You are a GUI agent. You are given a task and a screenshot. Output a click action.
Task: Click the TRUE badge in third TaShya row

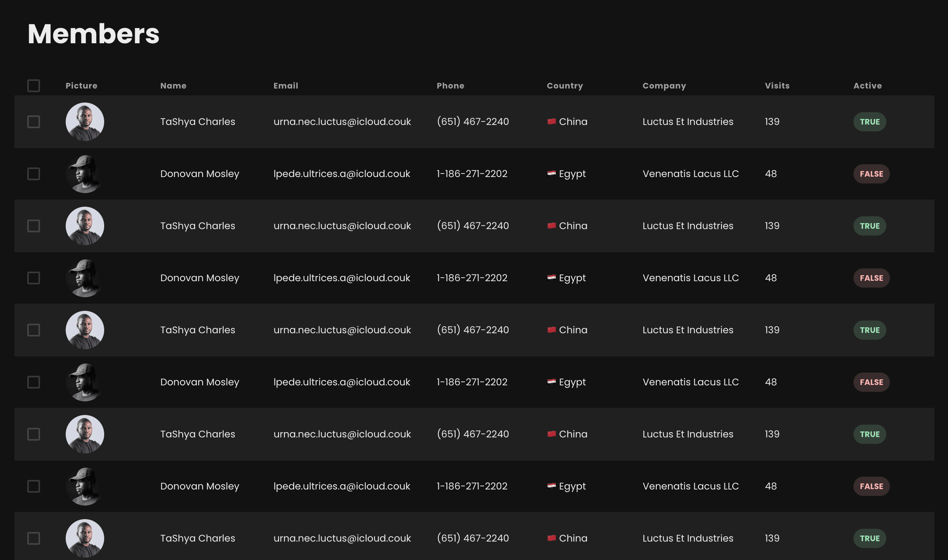[869, 330]
